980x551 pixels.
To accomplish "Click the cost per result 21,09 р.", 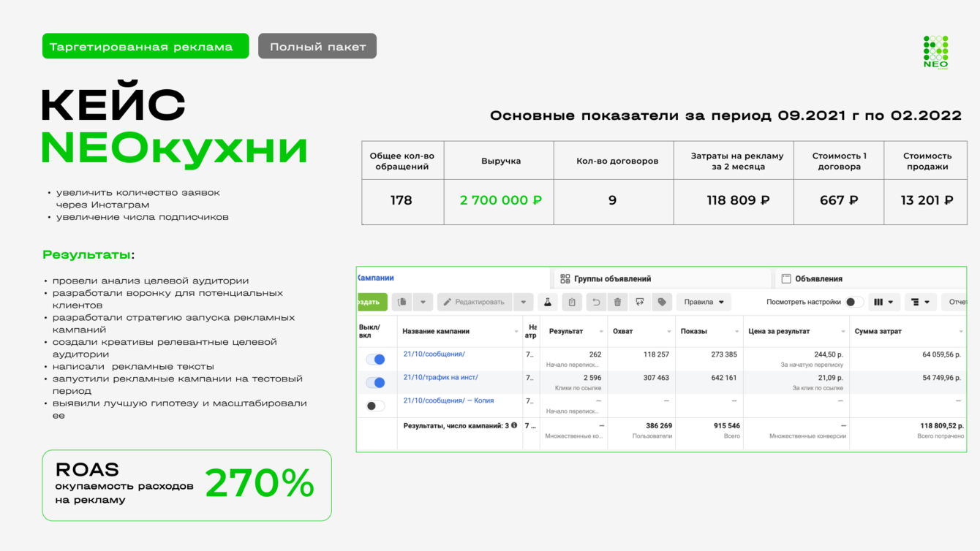I will tap(830, 378).
